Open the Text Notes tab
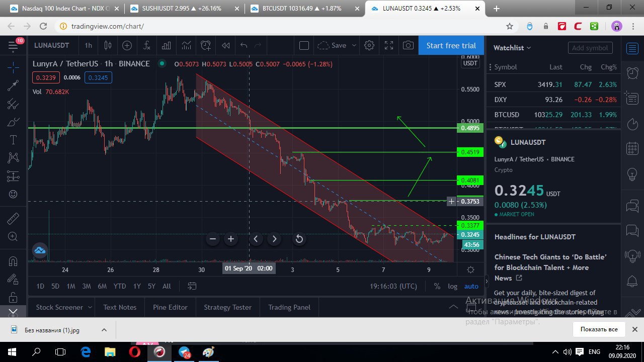Viewport: 644px width, 362px height. 120,307
